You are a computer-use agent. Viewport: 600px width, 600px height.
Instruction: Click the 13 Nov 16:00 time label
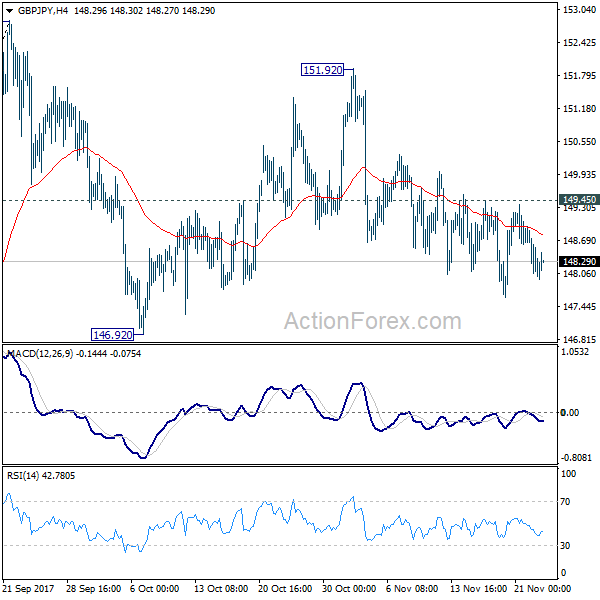pos(478,589)
